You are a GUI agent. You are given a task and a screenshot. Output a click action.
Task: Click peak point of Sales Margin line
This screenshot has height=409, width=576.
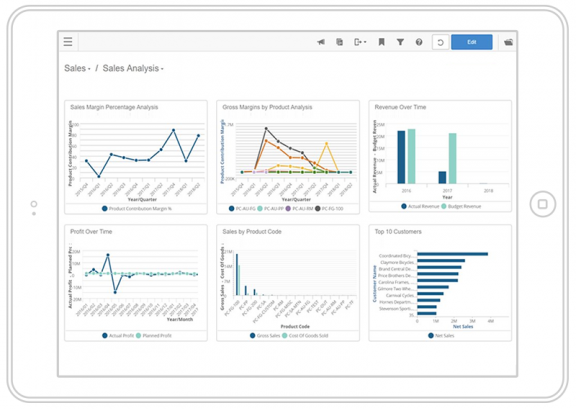coord(173,130)
